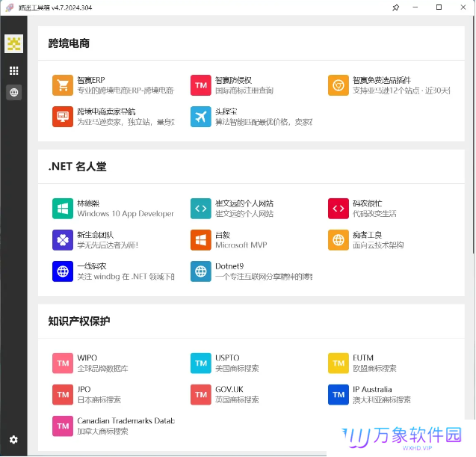Open the 码农很忙 link title
The width and height of the screenshot is (476, 457).
[368, 203]
